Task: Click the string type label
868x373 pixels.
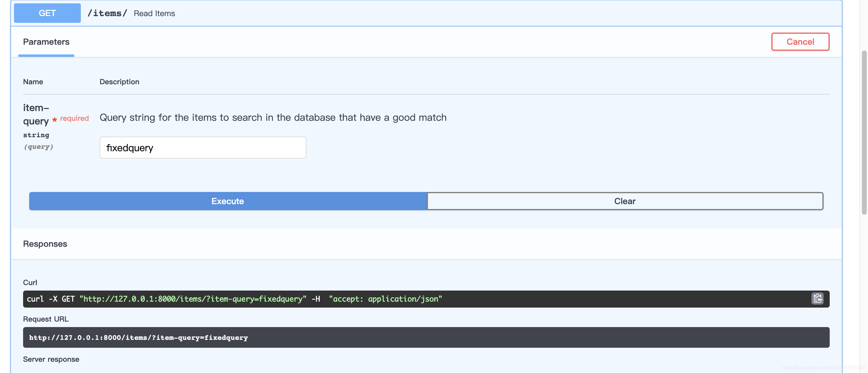Action: (36, 135)
